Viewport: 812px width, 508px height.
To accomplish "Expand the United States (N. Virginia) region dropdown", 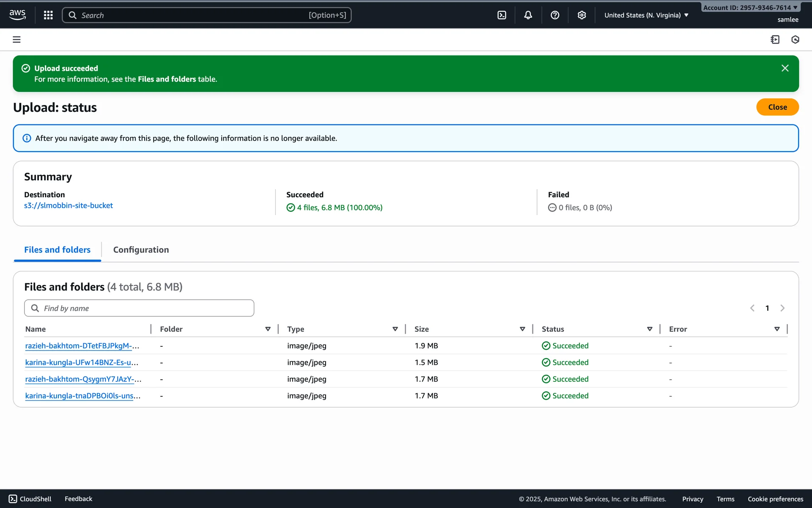I will [x=646, y=15].
